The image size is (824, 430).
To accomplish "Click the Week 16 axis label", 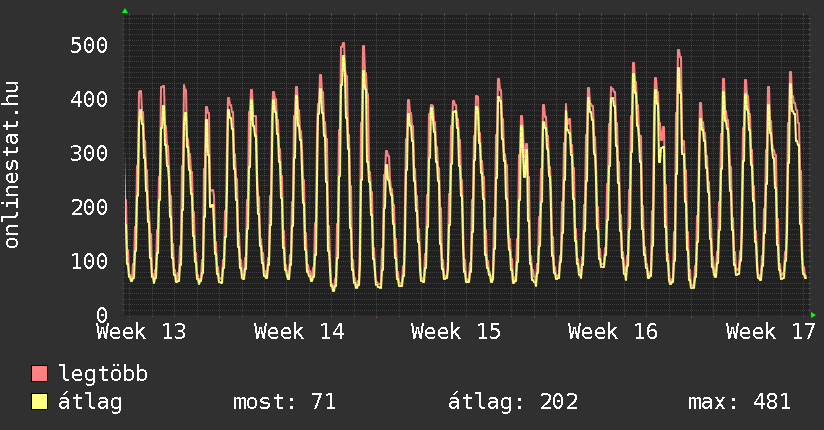I will (613, 331).
